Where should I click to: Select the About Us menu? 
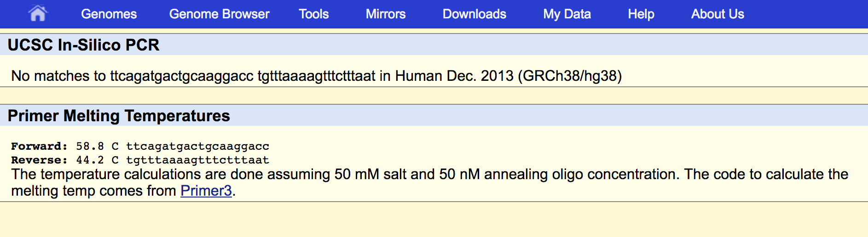[717, 14]
